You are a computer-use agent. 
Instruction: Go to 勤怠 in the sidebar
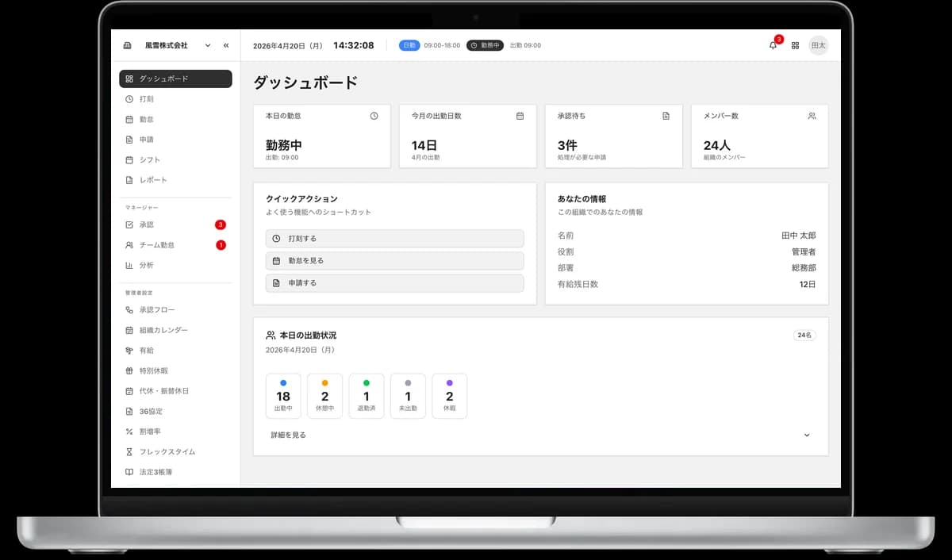(x=175, y=119)
